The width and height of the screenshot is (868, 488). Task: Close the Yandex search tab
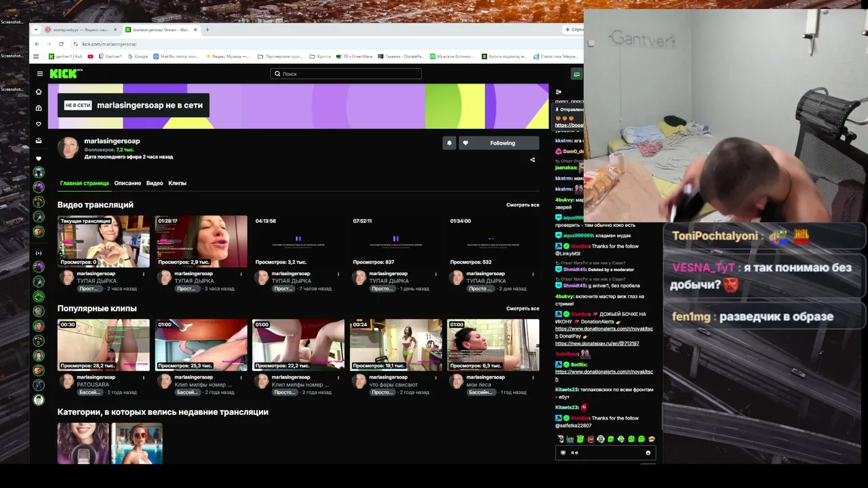click(115, 30)
